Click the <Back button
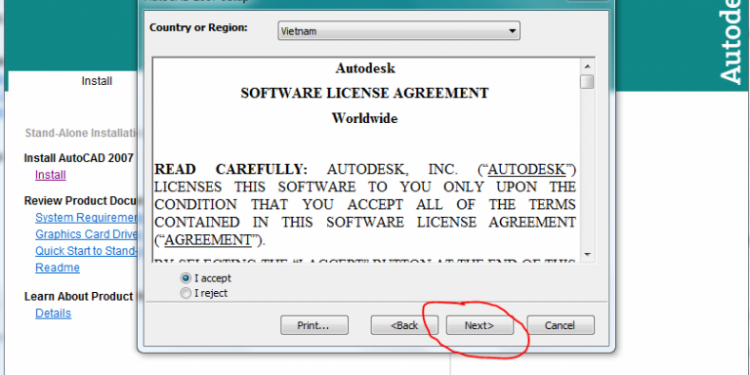This screenshot has width=750, height=375. coord(404,325)
